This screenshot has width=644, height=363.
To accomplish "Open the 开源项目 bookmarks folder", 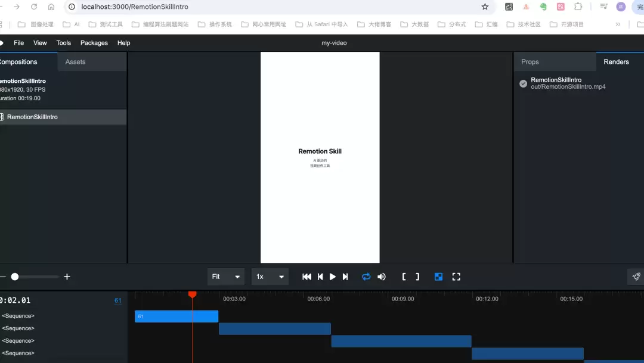I will click(567, 24).
